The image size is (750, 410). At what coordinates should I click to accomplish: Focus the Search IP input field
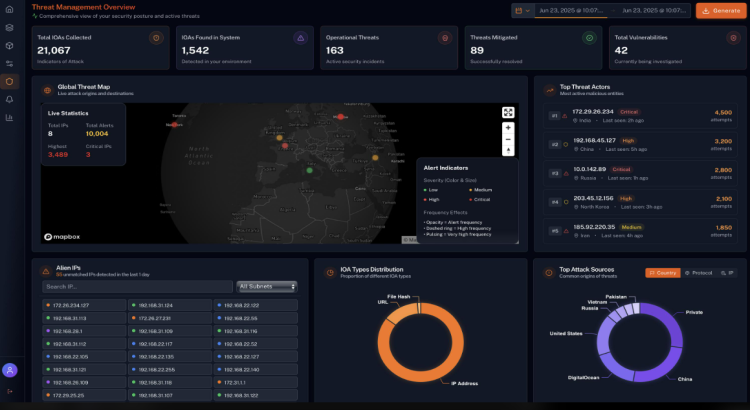click(x=137, y=287)
